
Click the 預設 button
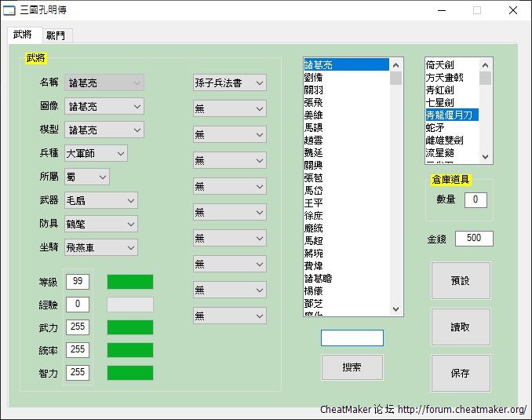click(461, 281)
